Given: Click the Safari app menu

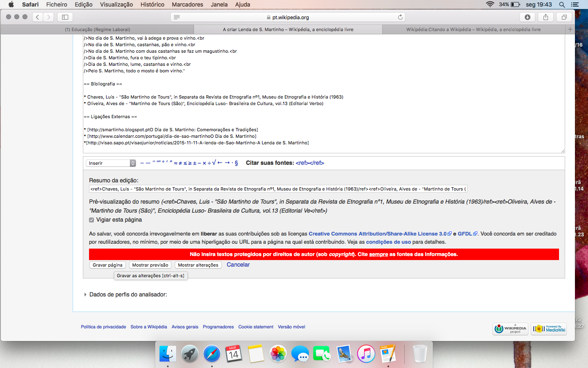Looking at the screenshot, I should (x=30, y=4).
